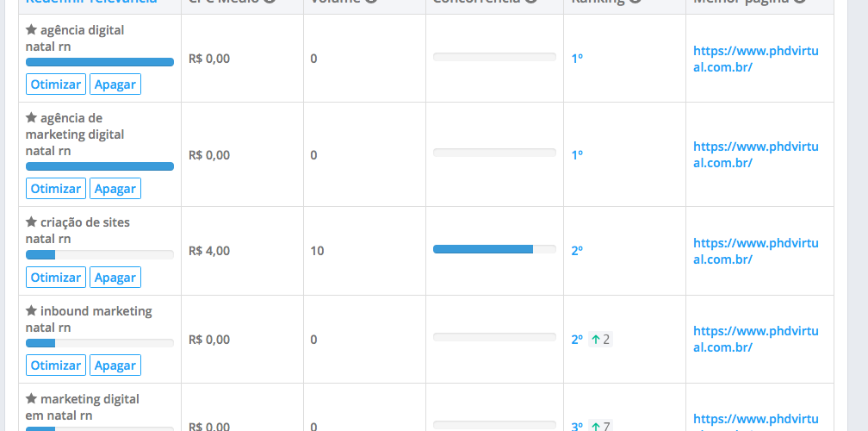Apagar the inbound marketing natal rn keyword
Viewport: 868px width, 431px height.
[x=115, y=365]
